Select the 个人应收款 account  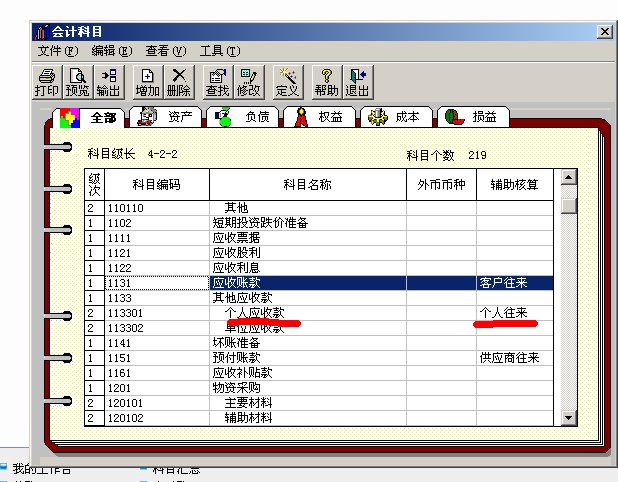[308, 313]
